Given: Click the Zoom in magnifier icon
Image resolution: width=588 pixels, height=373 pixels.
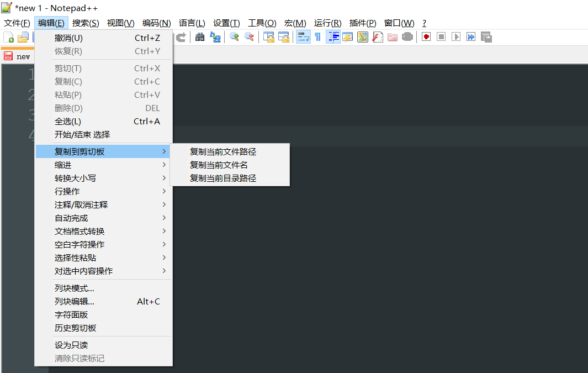Looking at the screenshot, I should pos(235,37).
